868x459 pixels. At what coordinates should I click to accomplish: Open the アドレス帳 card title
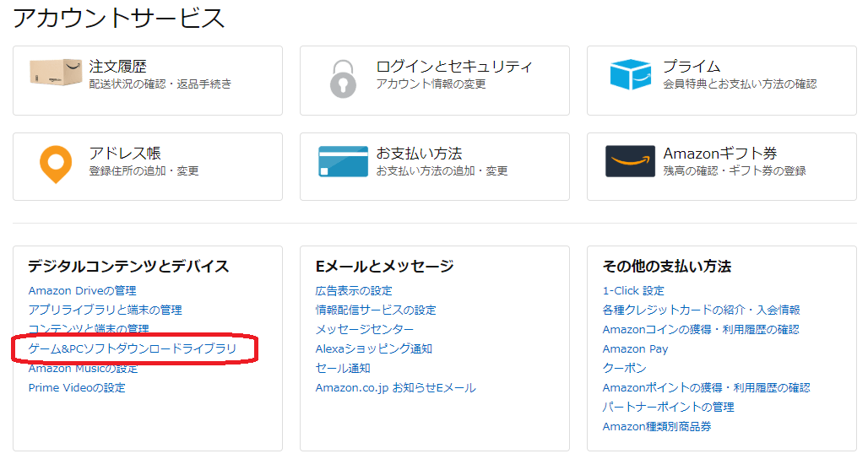125,154
